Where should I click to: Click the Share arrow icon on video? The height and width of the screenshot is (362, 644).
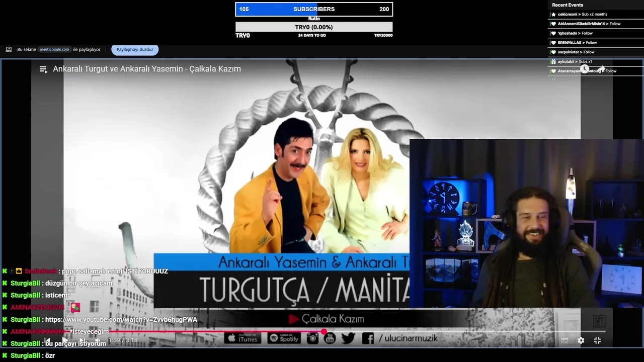click(x=601, y=68)
